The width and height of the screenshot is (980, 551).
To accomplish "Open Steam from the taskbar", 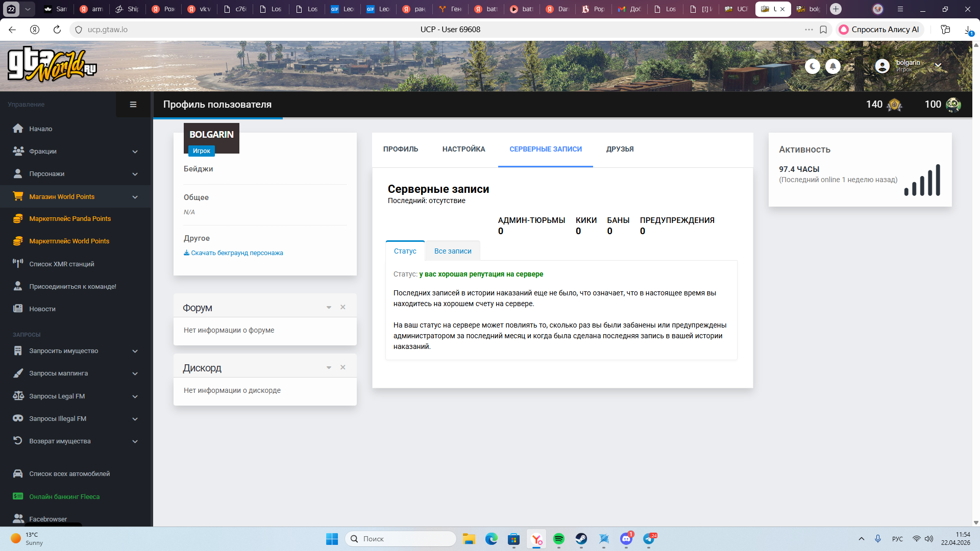I will [581, 539].
